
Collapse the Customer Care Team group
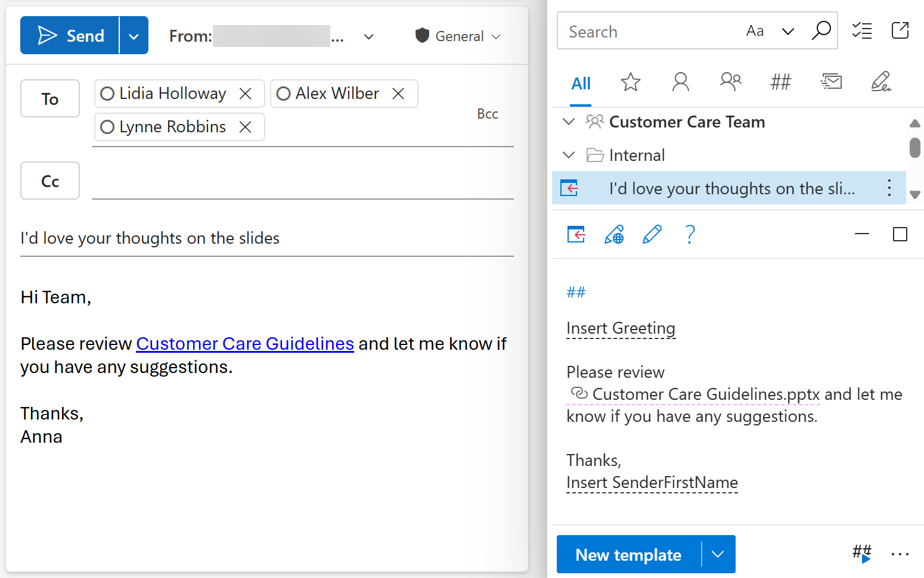click(x=568, y=122)
